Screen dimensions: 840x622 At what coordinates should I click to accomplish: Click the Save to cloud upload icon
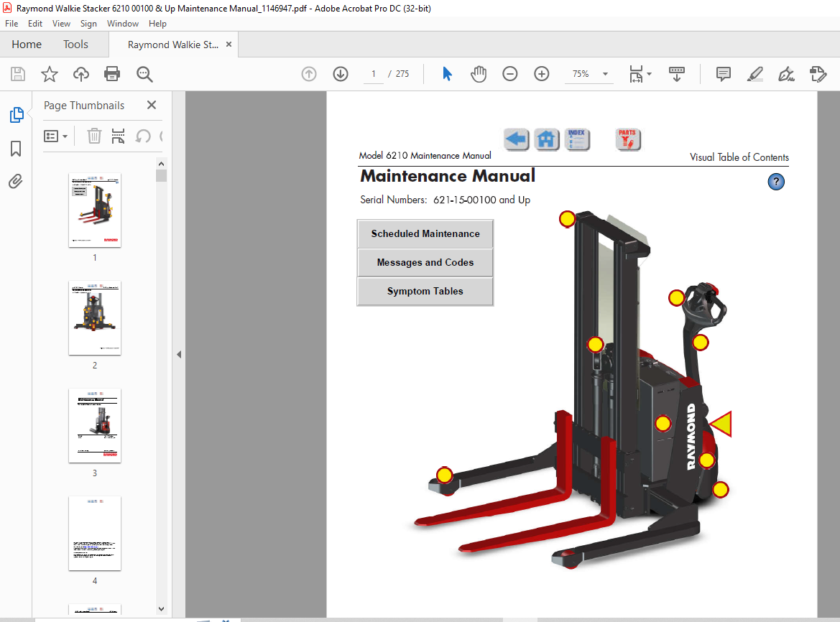81,74
